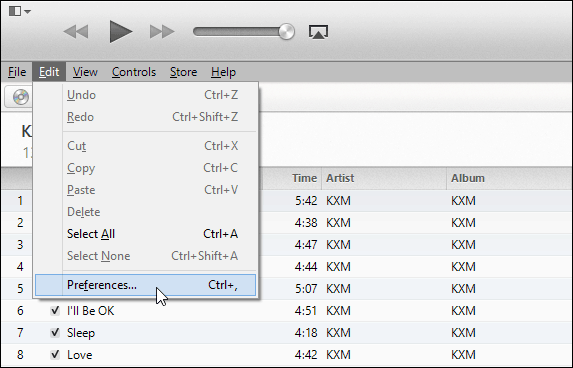The width and height of the screenshot is (573, 368).
Task: Click the 4:42 time in row 8
Action: coord(306,355)
